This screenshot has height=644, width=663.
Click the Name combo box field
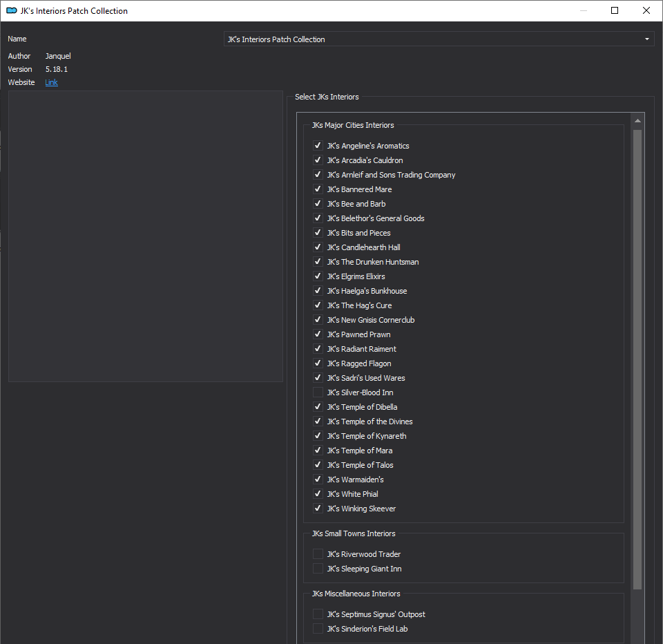tap(439, 39)
